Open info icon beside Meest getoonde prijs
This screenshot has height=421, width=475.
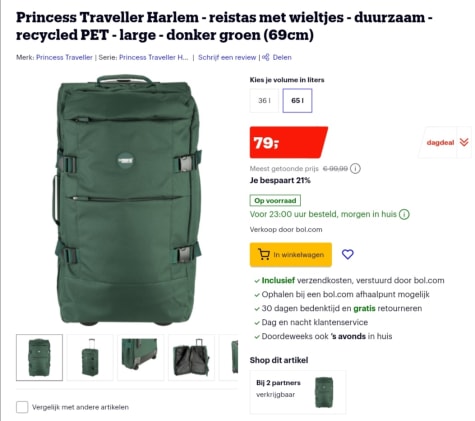click(x=355, y=169)
